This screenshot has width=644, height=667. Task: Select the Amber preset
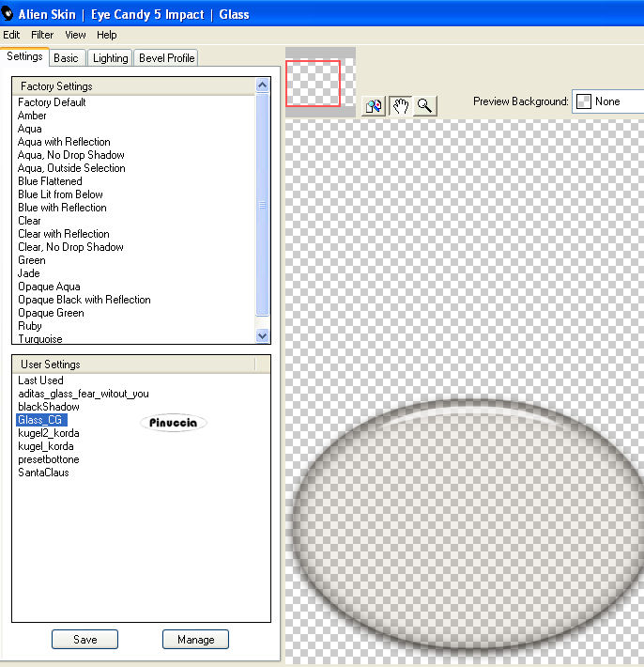[32, 116]
